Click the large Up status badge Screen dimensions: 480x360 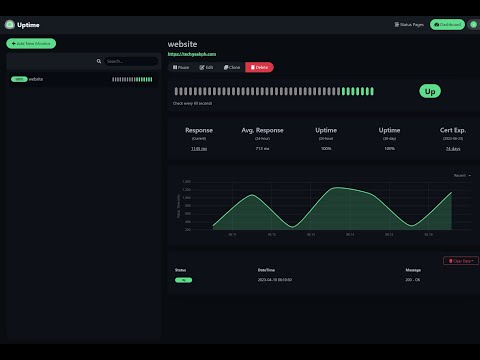coord(430,91)
